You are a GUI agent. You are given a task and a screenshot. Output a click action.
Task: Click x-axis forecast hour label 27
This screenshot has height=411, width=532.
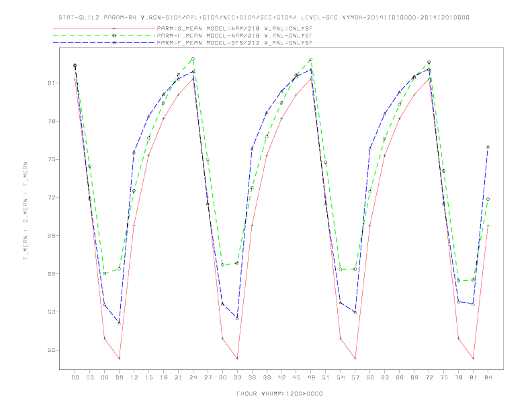(x=208, y=377)
